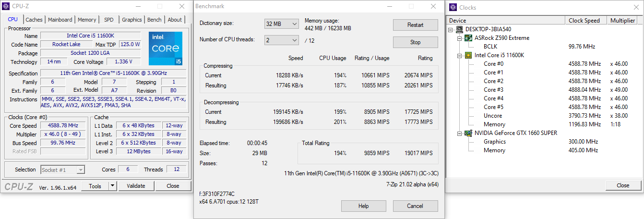This screenshot has width=644, height=219.
Task: Click the Core Voltage value field
Action: [124, 62]
